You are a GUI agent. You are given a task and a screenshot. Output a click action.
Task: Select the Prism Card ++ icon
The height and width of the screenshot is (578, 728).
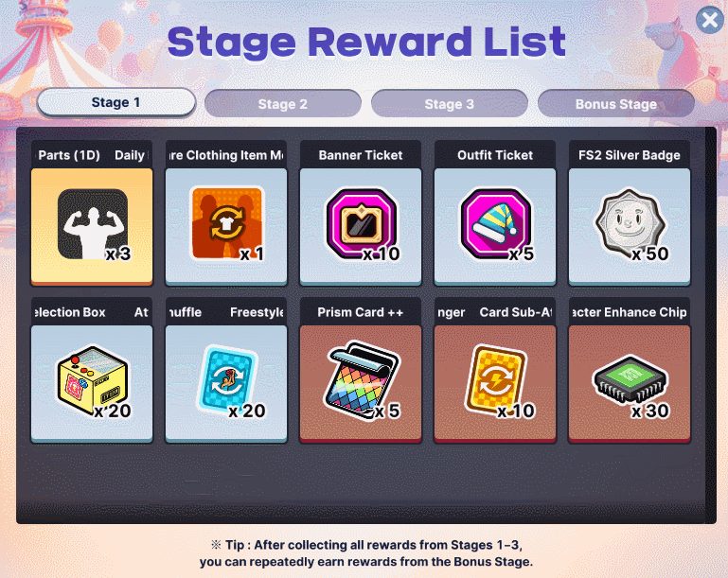(361, 380)
